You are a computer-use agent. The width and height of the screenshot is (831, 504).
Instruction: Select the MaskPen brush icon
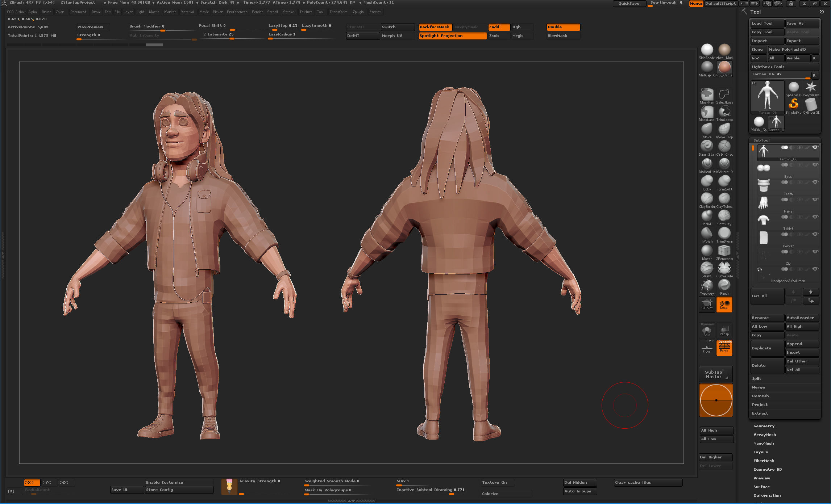click(x=706, y=95)
